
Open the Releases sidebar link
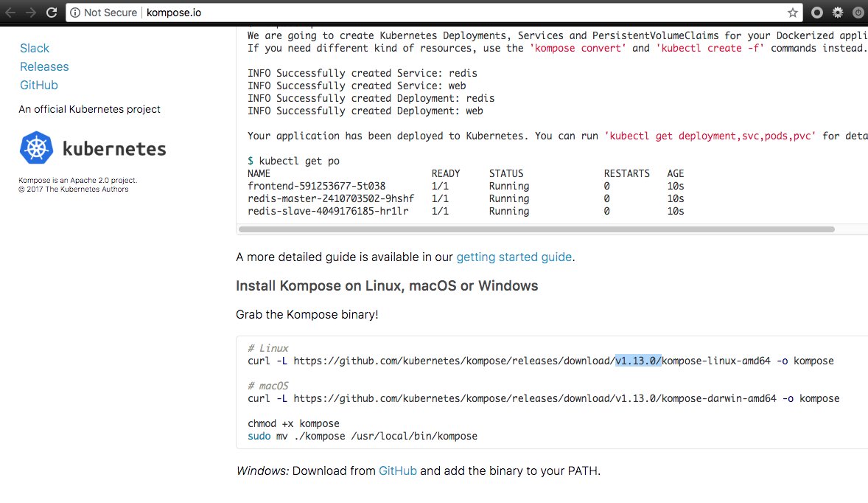click(44, 66)
